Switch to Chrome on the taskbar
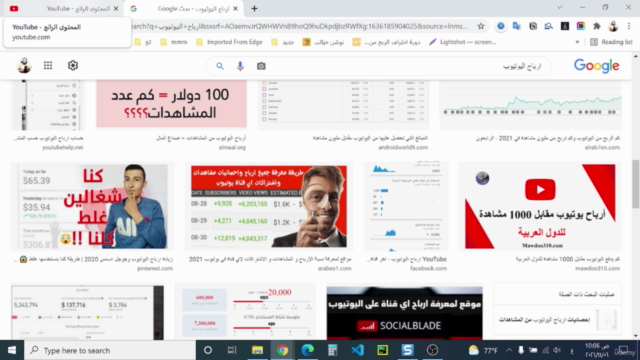Viewport: 640px width, 360px height. (282, 350)
